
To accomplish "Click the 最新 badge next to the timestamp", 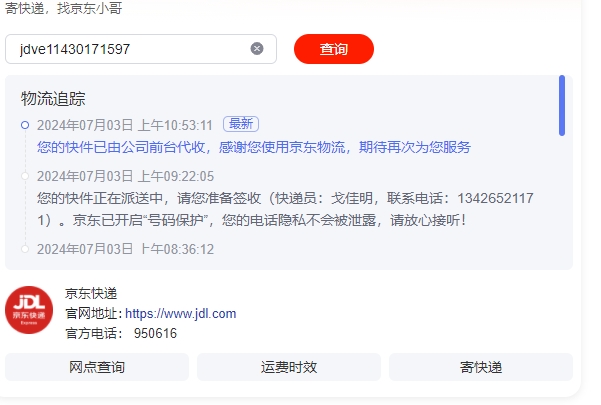I will coord(241,124).
